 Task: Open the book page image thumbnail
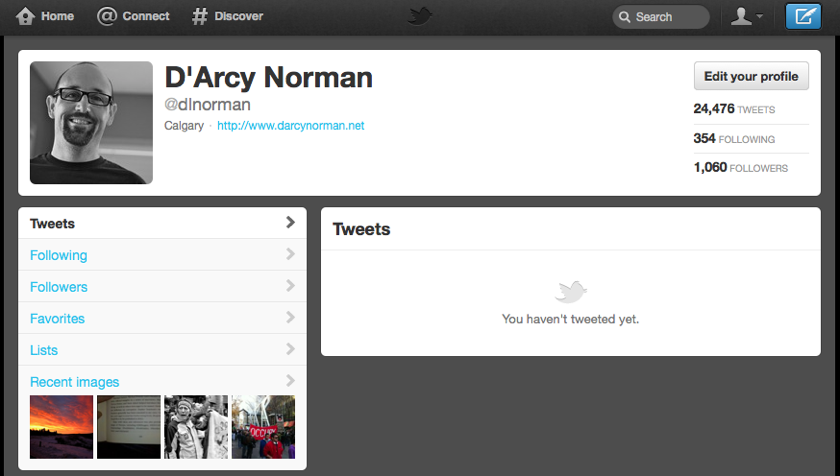[129, 427]
